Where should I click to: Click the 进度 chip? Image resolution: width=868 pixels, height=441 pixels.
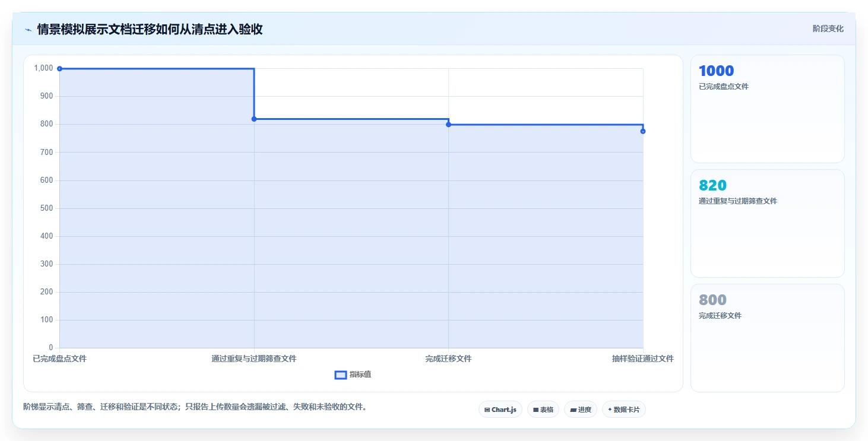(x=581, y=410)
